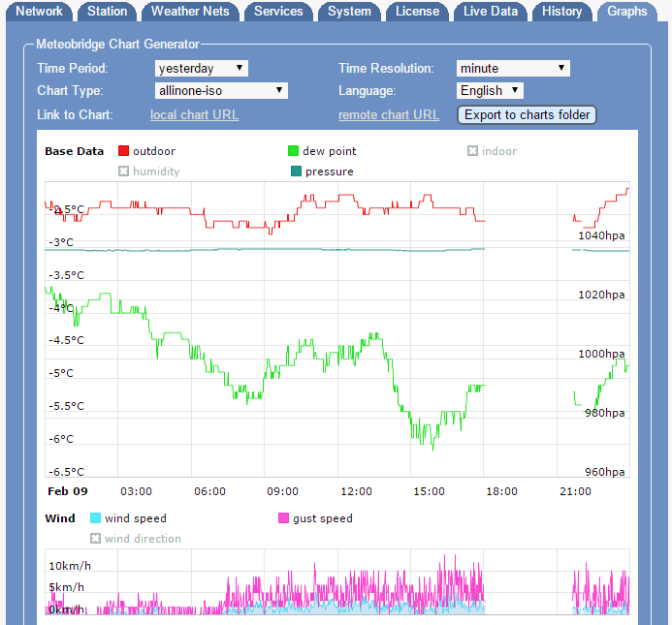The image size is (672, 625).
Task: Switch to the Weather Nets tab
Action: coord(190,11)
